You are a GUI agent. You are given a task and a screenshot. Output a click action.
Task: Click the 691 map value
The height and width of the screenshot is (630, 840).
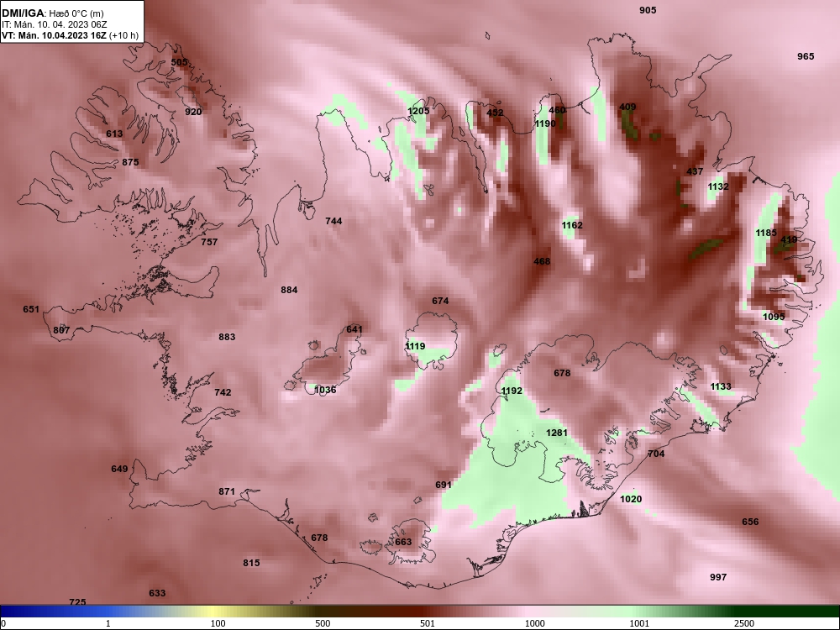(444, 485)
